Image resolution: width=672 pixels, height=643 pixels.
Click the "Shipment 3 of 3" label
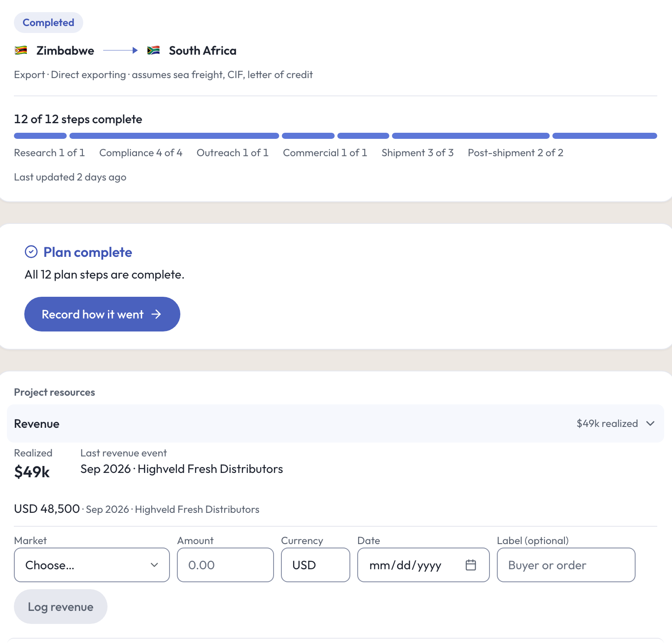tap(418, 153)
